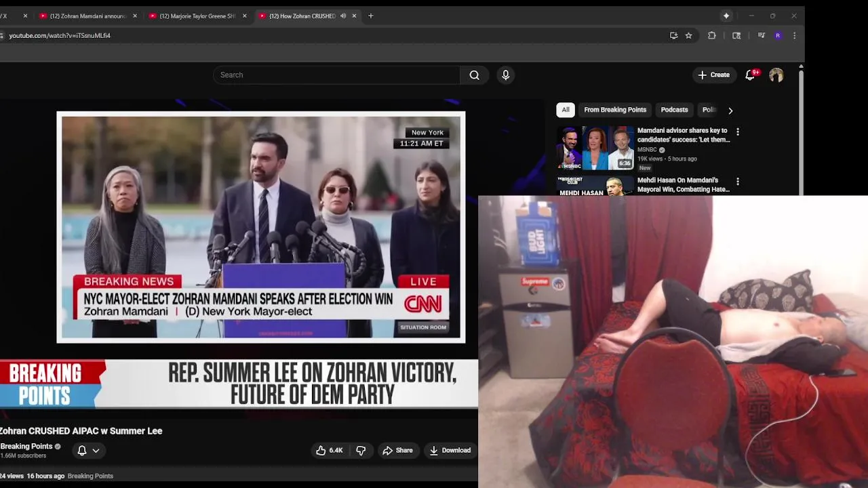Close the How Zohran CRUSHED tab
The image size is (868, 488).
click(354, 16)
